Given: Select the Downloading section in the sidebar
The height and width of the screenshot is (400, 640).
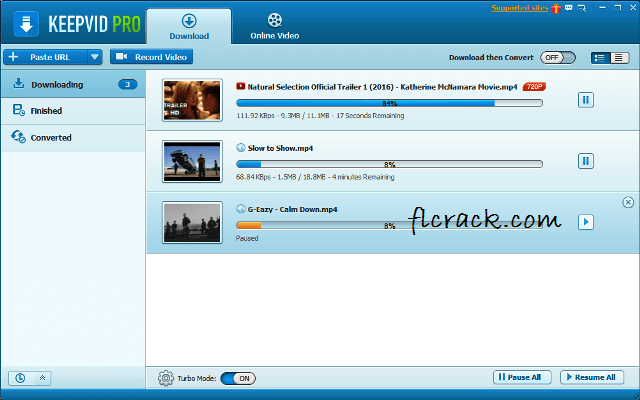Looking at the screenshot, I should point(73,84).
